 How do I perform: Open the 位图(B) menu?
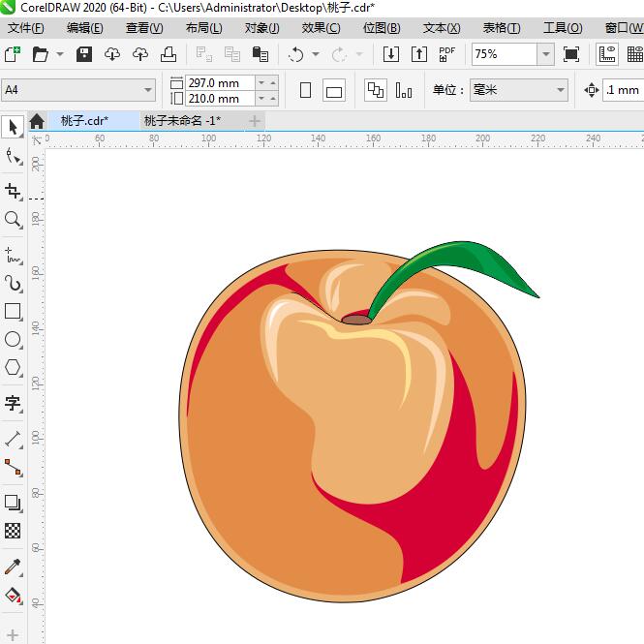pos(382,28)
